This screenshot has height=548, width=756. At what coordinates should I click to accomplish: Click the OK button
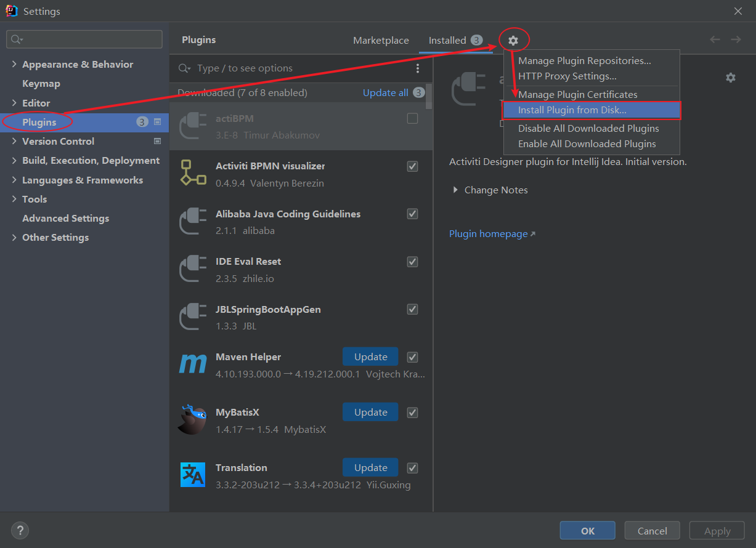(588, 531)
